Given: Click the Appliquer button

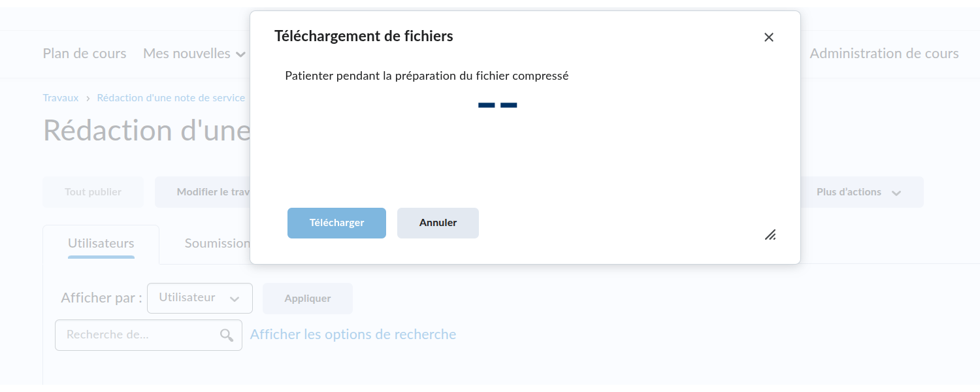Looking at the screenshot, I should point(307,299).
